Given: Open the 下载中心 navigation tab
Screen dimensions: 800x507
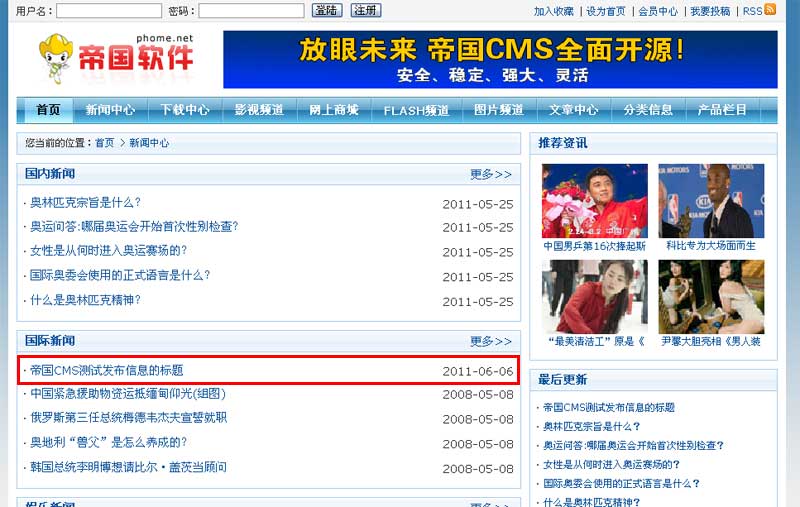Looking at the screenshot, I should 185,110.
